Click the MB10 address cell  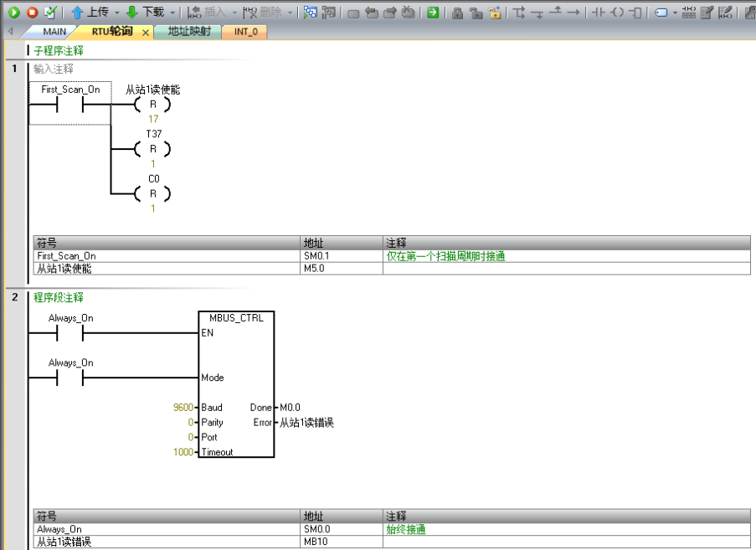(x=342, y=542)
